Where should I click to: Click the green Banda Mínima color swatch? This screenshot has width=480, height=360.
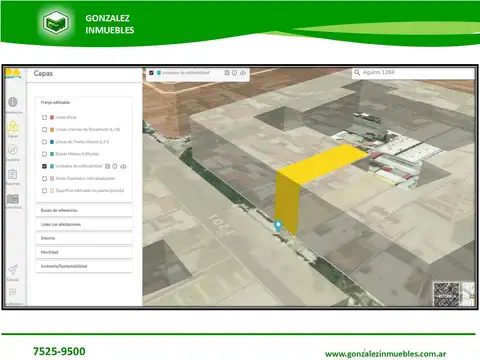tap(52, 154)
